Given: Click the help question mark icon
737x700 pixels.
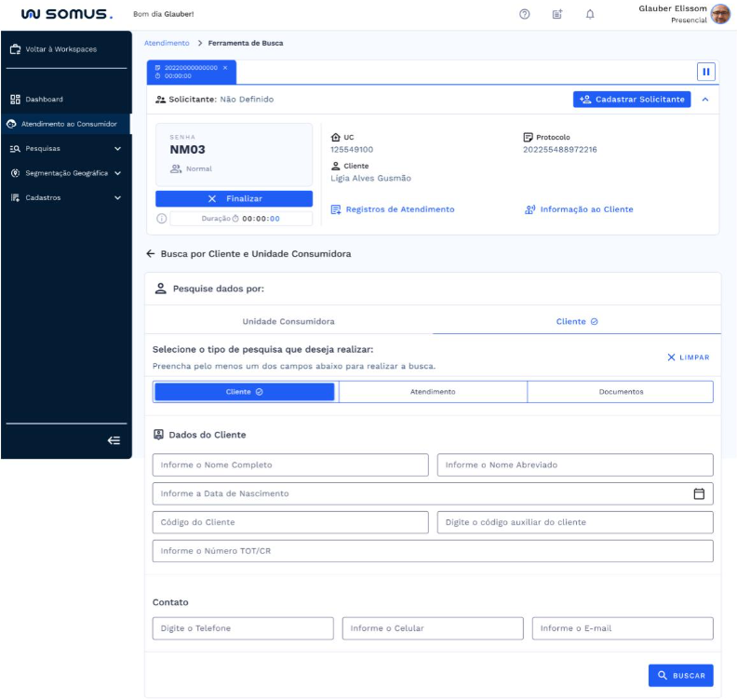Looking at the screenshot, I should click(525, 15).
